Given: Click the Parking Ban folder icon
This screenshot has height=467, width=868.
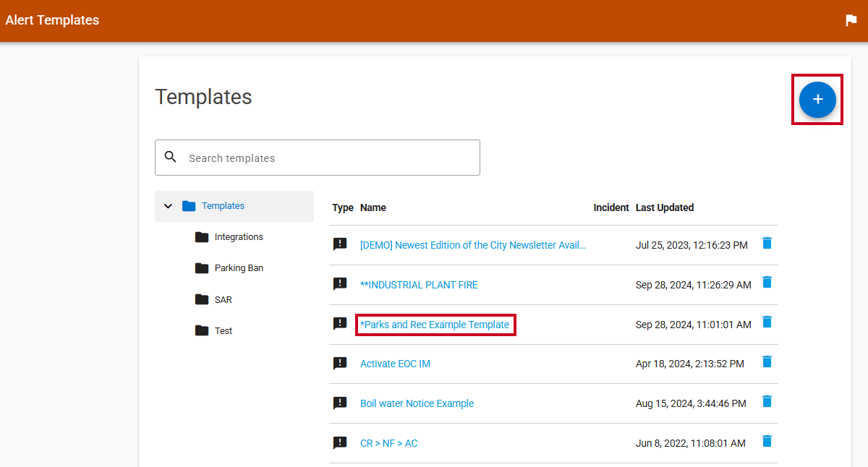Looking at the screenshot, I should pyautogui.click(x=202, y=268).
